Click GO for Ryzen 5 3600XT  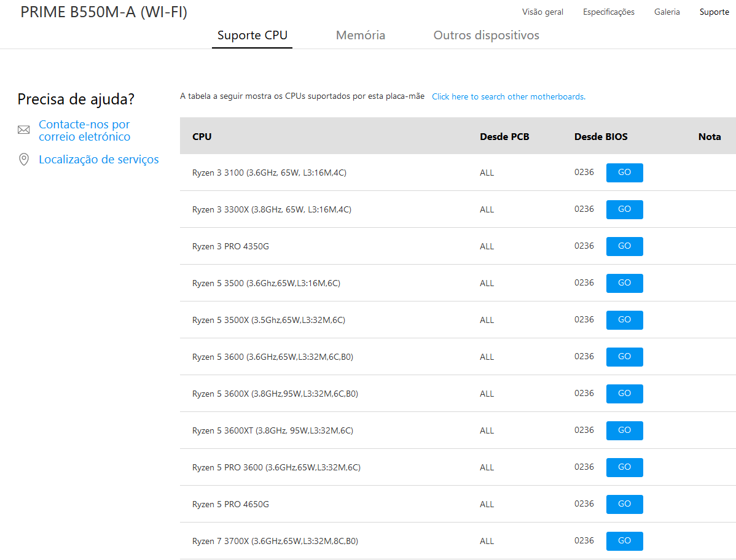point(624,430)
